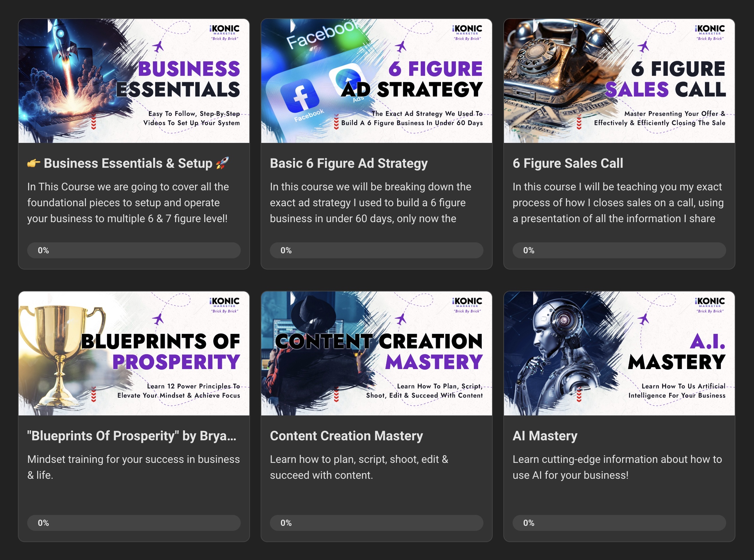Click the 6 Figure Sales Call title
Screen dimensions: 754x560
pos(568,163)
